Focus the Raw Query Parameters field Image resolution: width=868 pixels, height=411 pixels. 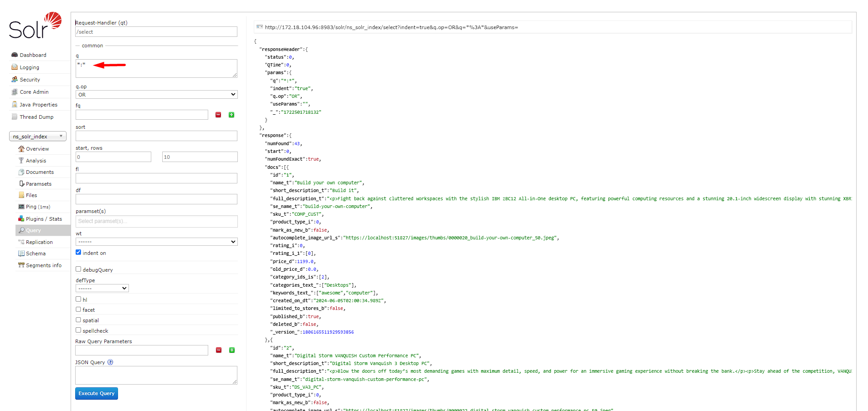tap(142, 350)
